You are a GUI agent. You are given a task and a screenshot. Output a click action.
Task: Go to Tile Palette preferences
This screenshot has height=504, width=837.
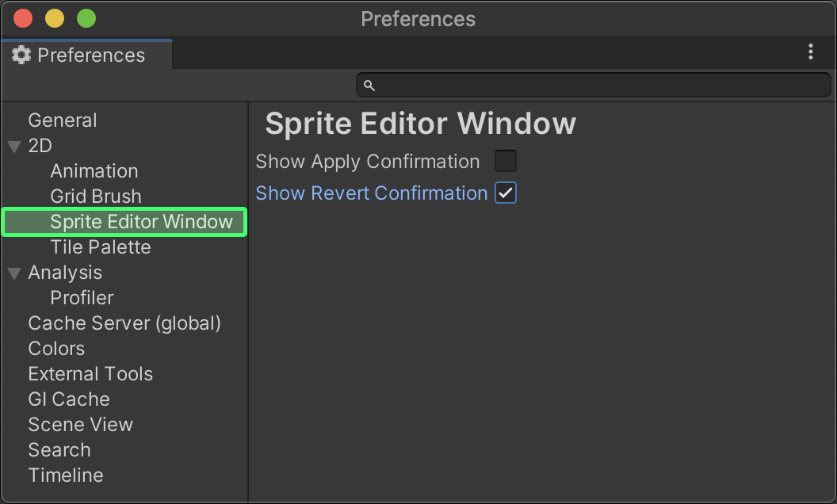pos(101,247)
